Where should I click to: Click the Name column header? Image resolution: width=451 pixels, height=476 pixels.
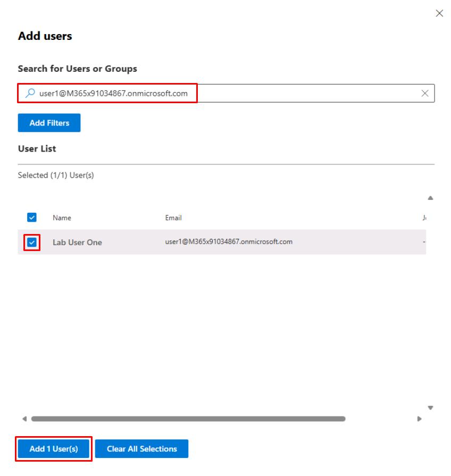tap(62, 218)
